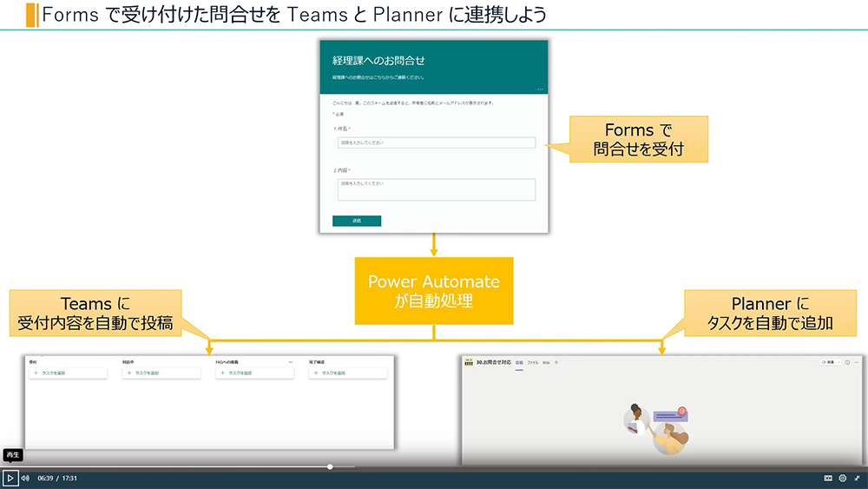Click the Teams empty-channel illustration
868x489 pixels.
click(x=657, y=429)
